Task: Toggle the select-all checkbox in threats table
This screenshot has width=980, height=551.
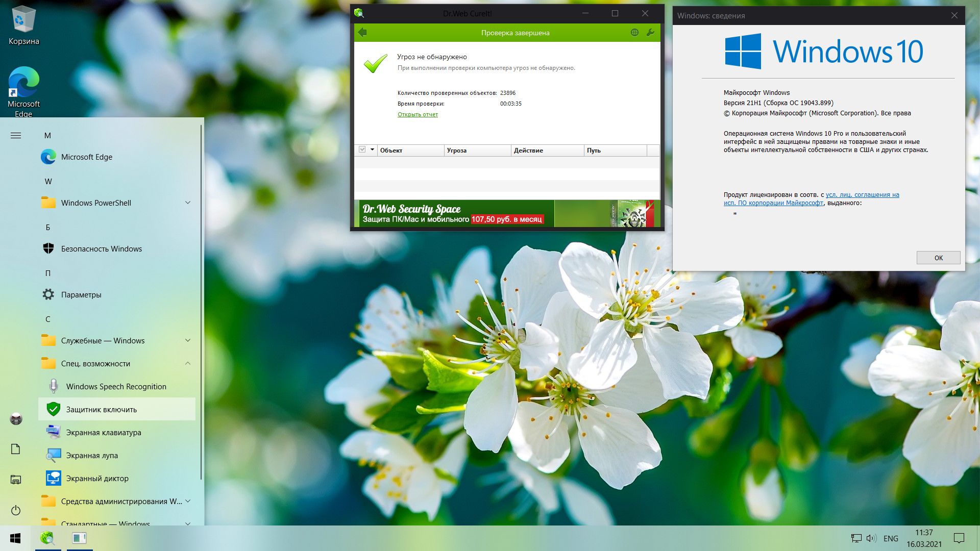Action: pyautogui.click(x=362, y=150)
